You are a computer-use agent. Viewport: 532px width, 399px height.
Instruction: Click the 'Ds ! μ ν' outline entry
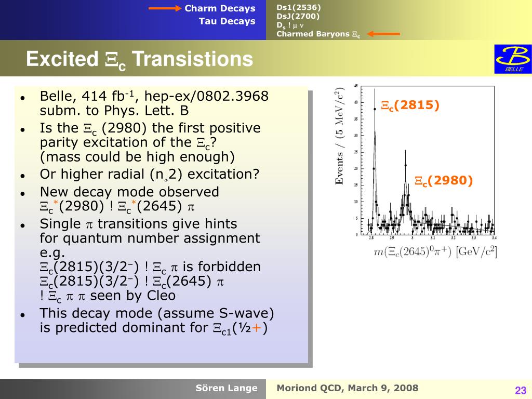click(x=290, y=25)
